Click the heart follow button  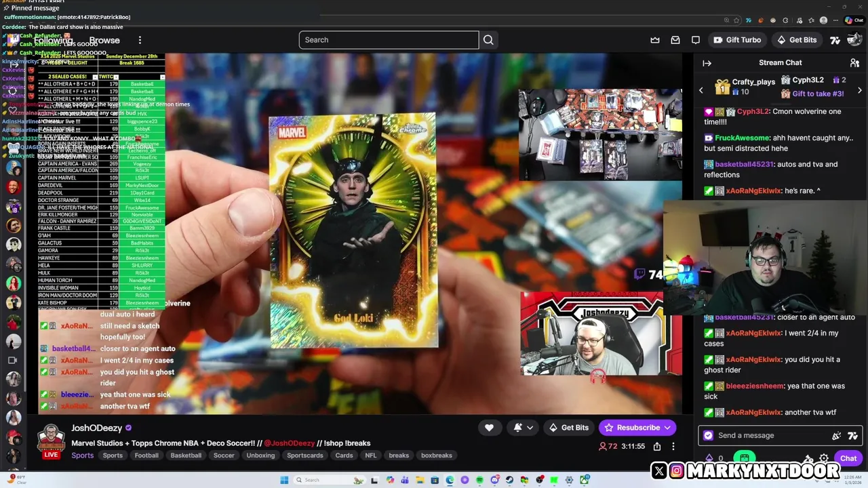point(489,428)
